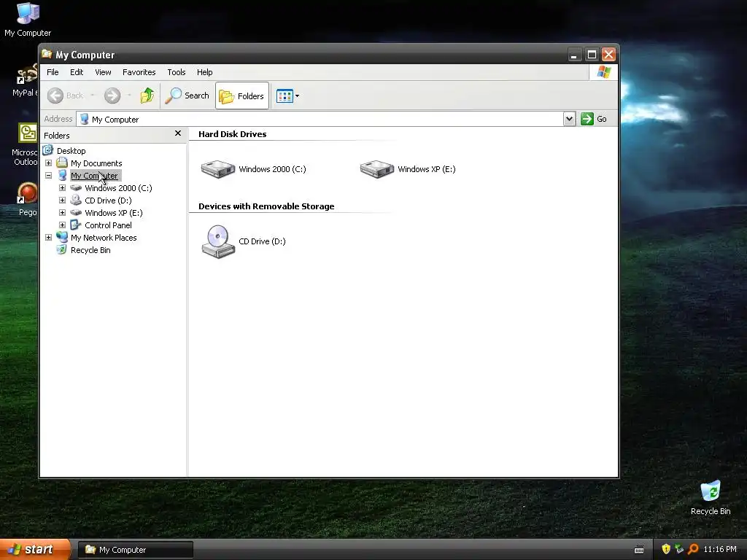
Task: Click the Hard Disk Drives group header
Action: [232, 134]
